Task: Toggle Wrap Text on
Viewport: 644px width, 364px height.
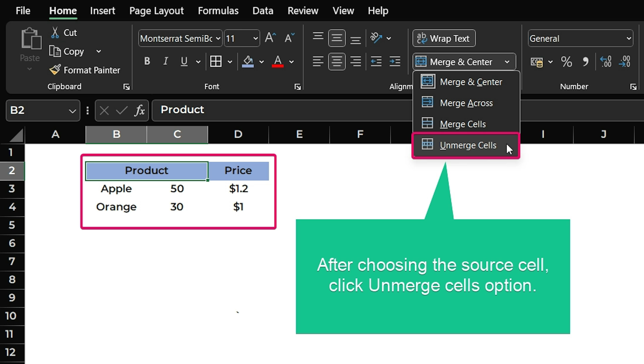Action: click(x=444, y=39)
